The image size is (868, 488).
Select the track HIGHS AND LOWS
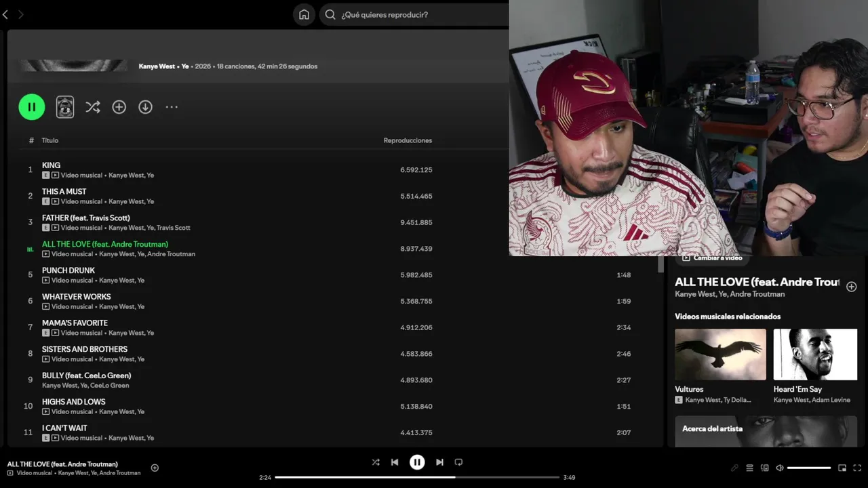point(73,402)
